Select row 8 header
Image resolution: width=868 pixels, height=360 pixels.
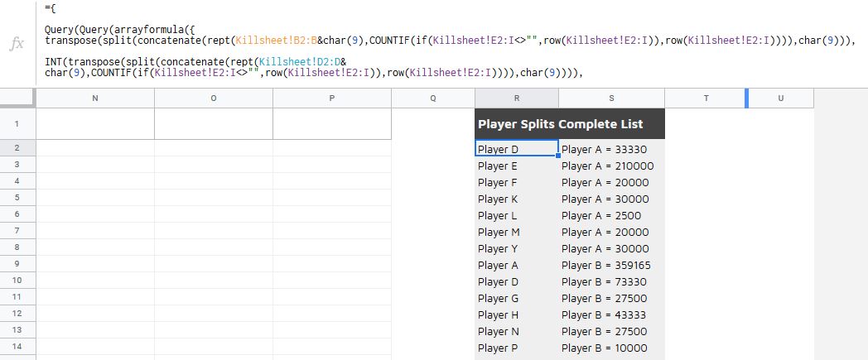pos(17,247)
